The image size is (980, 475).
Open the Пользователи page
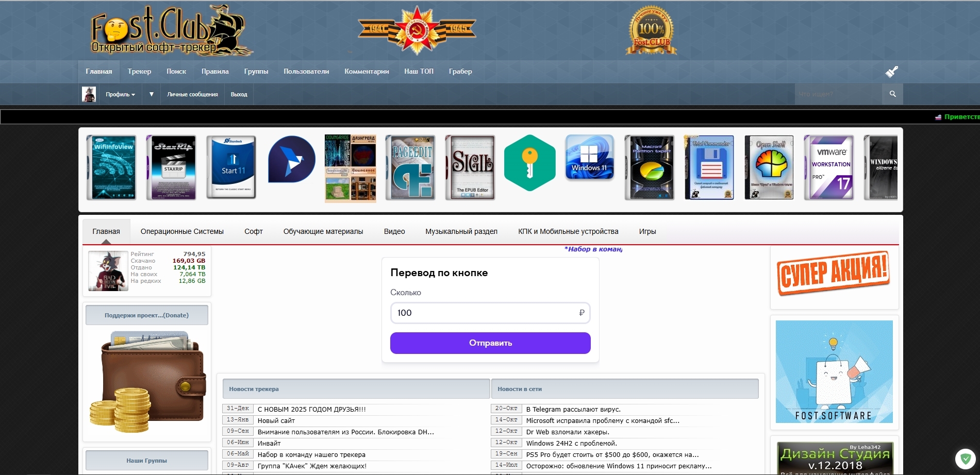306,72
